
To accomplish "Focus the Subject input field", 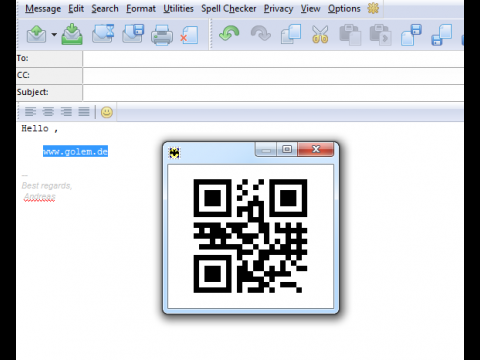I will pos(273,93).
